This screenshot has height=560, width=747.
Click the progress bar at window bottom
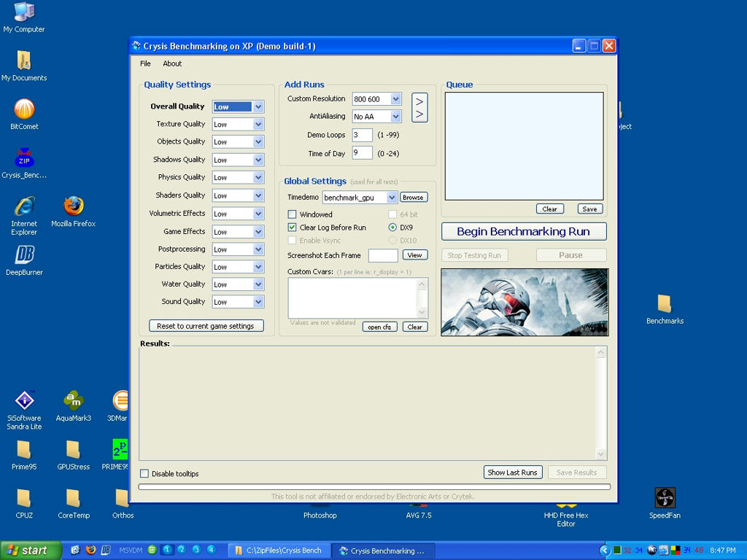point(374,486)
